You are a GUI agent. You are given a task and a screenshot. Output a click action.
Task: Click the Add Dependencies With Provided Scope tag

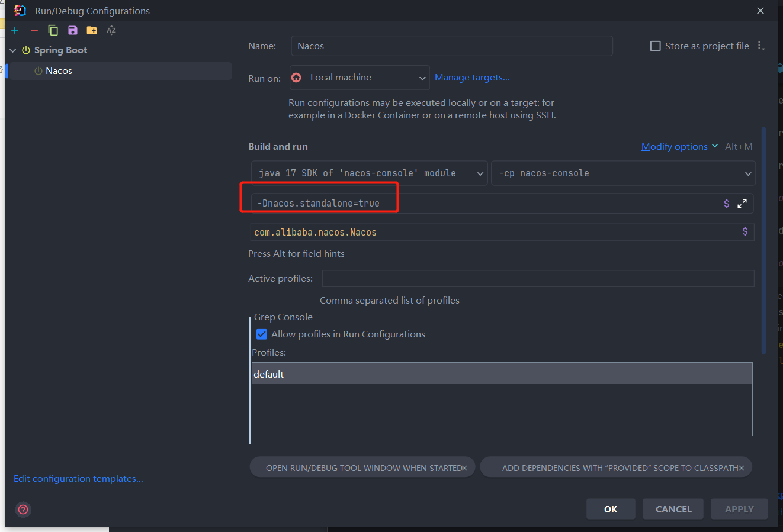click(616, 467)
